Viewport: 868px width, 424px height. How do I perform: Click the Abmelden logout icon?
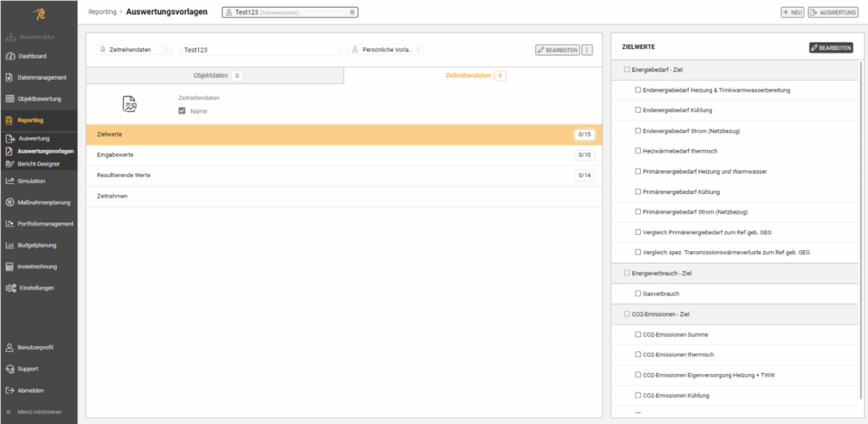pos(10,390)
